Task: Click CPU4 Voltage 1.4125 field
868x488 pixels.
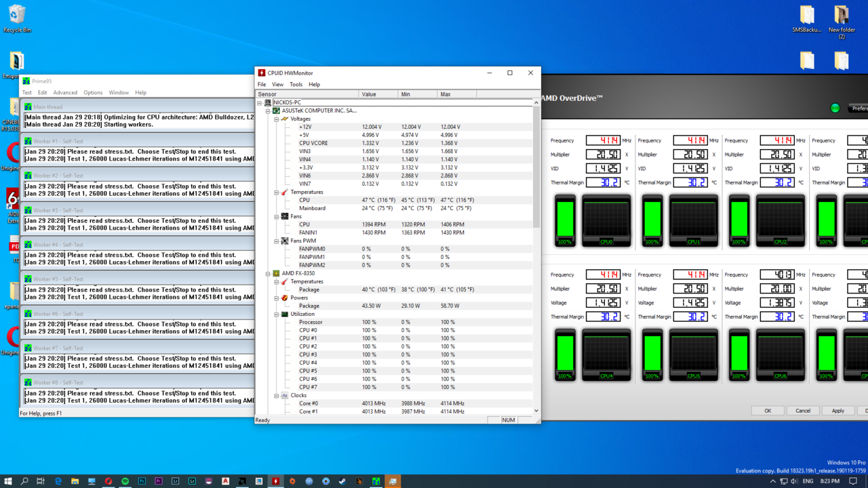Action: (x=603, y=303)
